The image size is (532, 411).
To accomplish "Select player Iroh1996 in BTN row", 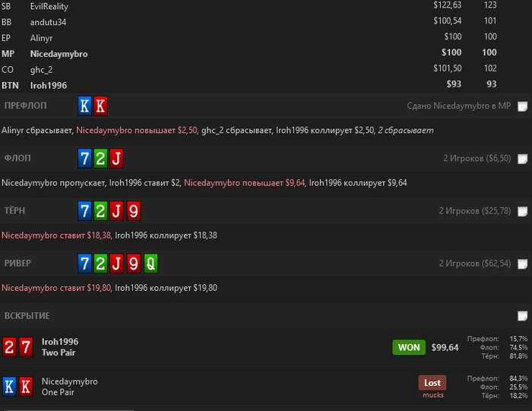I will click(x=49, y=85).
